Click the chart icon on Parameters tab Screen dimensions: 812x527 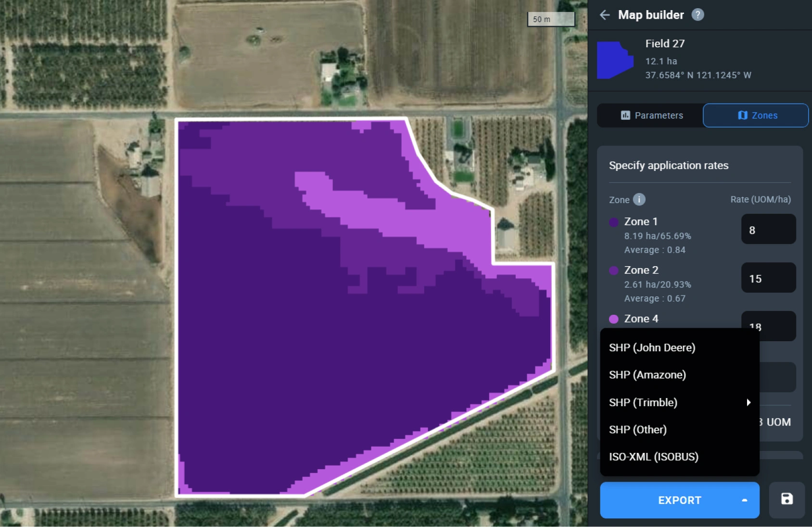(x=625, y=116)
